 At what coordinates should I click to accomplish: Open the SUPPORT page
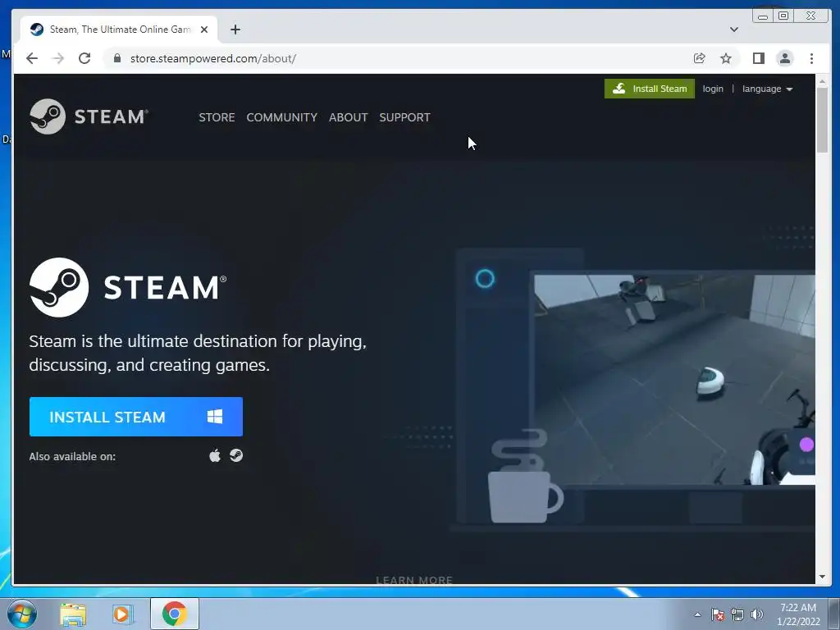(x=404, y=117)
